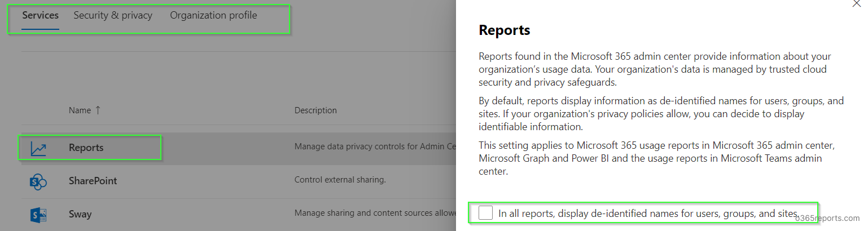Click the 'In all reports, display de-identified names' label
868x231 pixels.
(648, 214)
